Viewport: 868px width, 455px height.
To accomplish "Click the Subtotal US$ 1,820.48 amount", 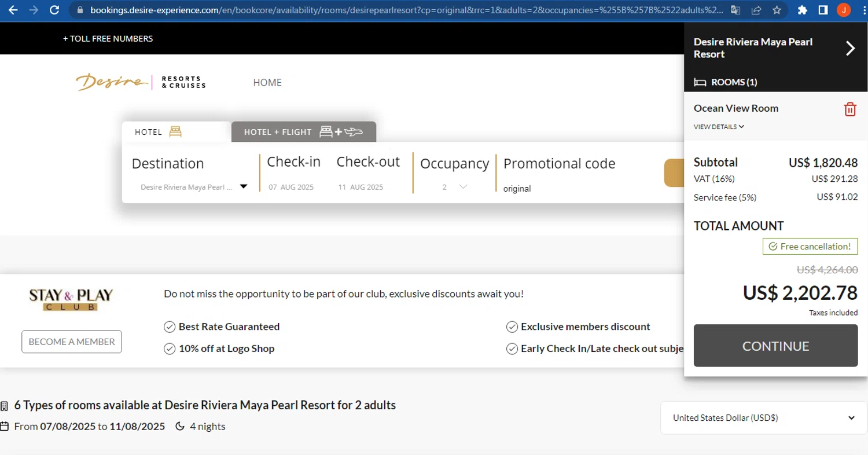I will 823,163.
